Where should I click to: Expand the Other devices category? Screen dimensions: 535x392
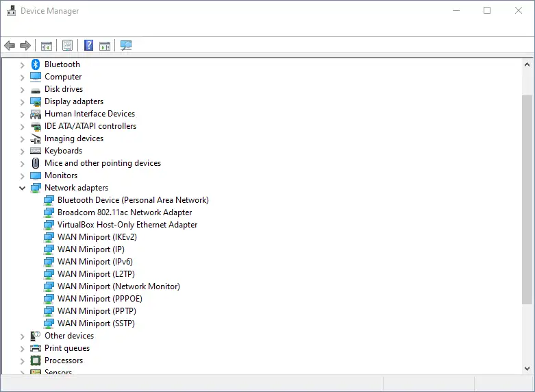[22, 336]
